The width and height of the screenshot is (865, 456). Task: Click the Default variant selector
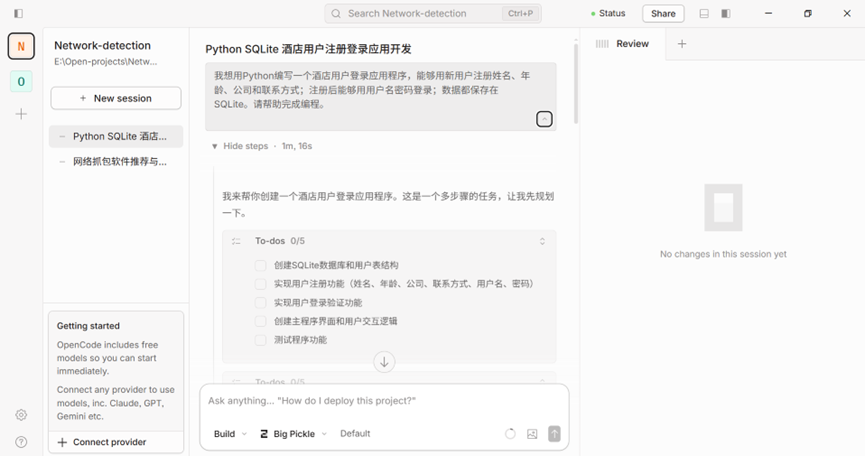[355, 434]
